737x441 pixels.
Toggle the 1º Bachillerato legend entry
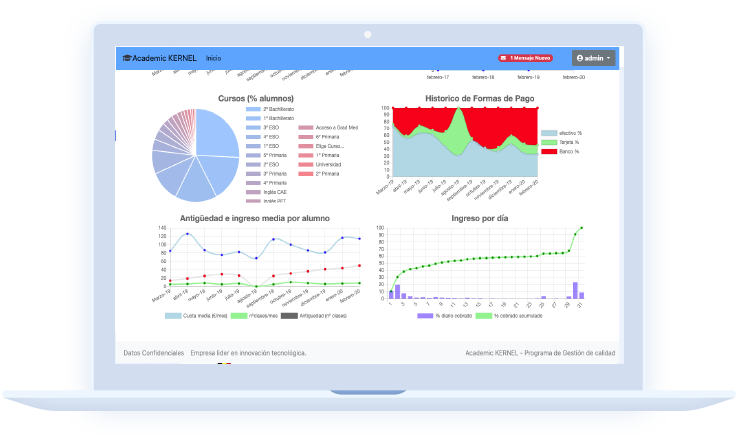point(270,118)
